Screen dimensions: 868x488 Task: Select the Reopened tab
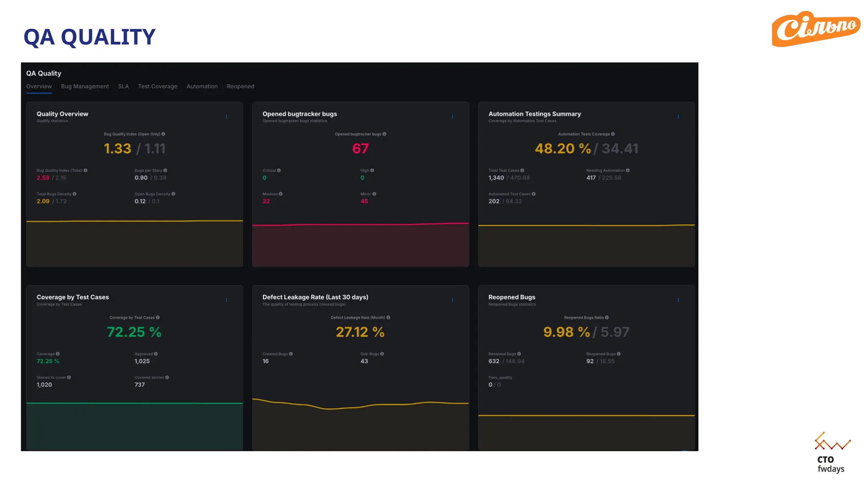[x=240, y=86]
